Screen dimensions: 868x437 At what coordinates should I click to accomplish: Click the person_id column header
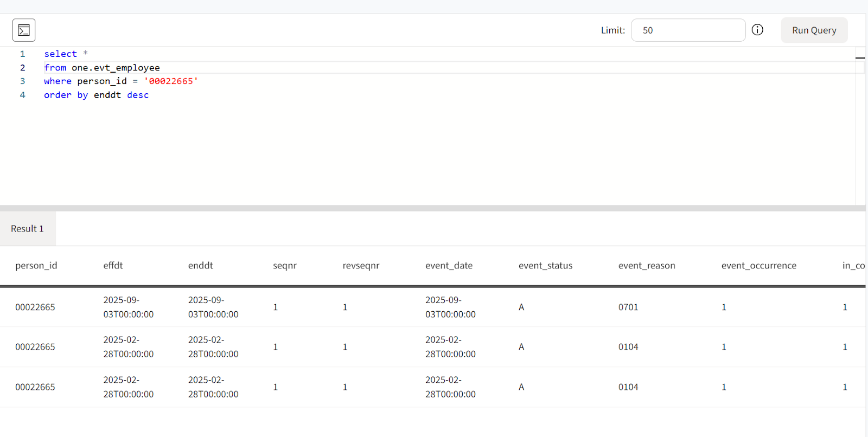(36, 266)
